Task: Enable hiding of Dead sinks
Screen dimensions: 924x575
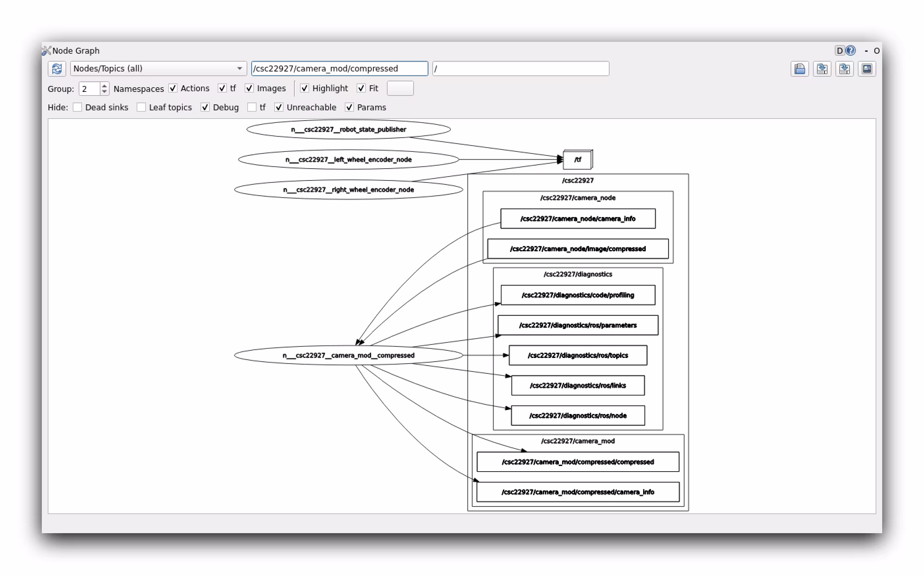Action: click(x=77, y=107)
